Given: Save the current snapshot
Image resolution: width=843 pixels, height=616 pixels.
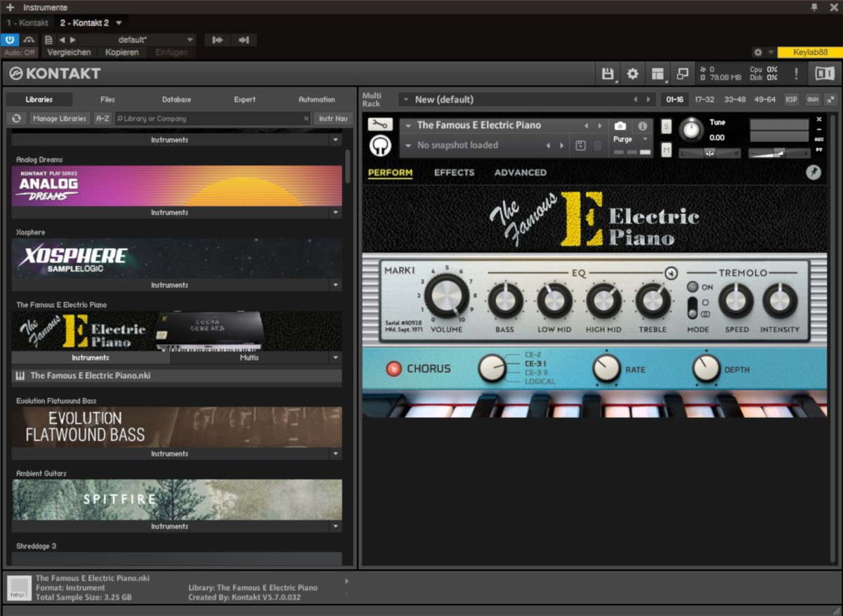Looking at the screenshot, I should tap(580, 145).
